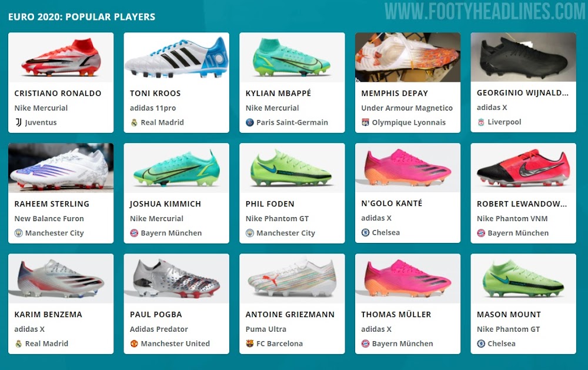Click the Chelsea crest under Mason Mount

click(x=481, y=344)
